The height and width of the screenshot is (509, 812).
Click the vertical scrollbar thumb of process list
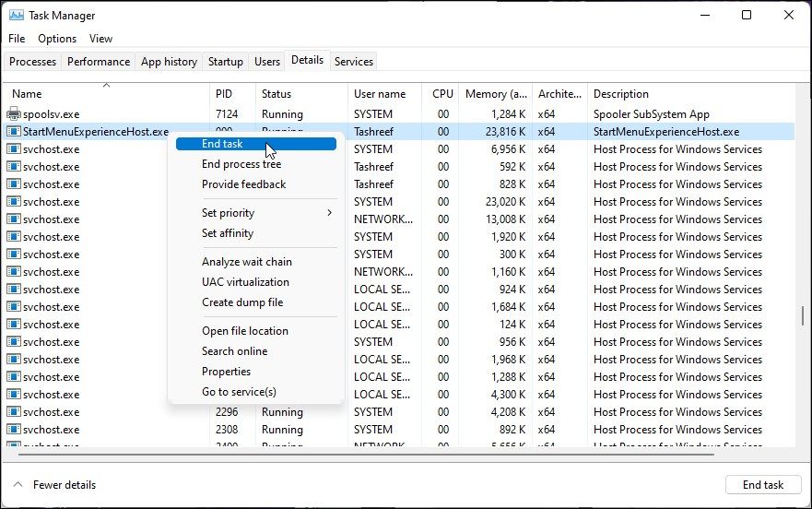[x=801, y=316]
